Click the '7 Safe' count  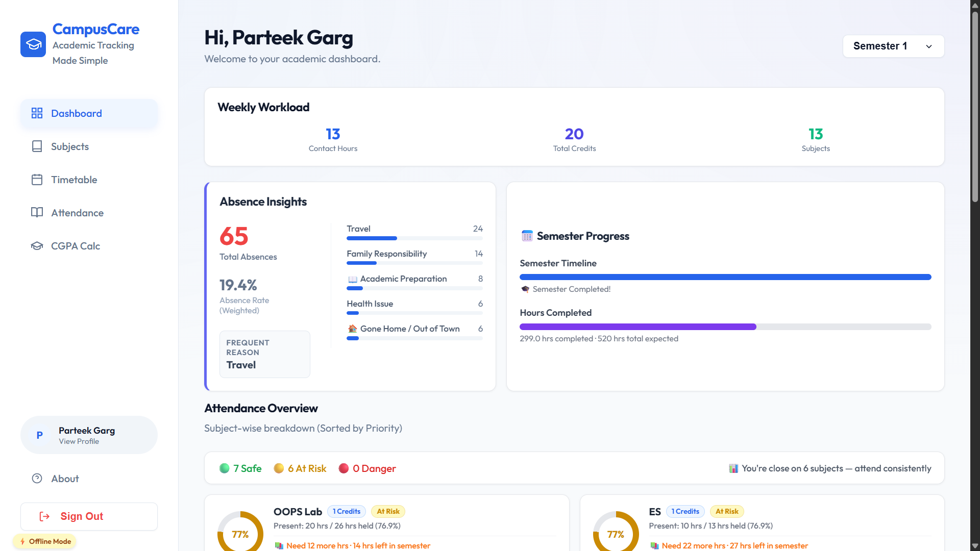point(248,468)
